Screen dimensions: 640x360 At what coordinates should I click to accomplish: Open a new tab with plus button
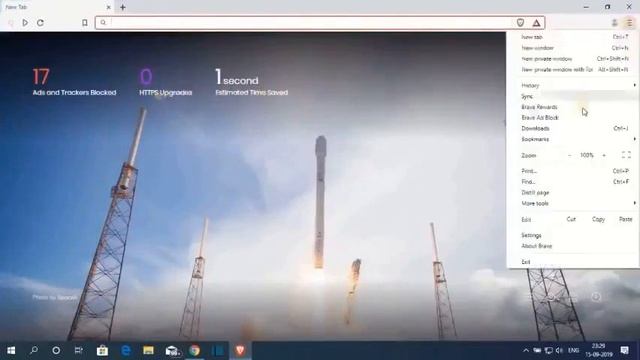(122, 7)
